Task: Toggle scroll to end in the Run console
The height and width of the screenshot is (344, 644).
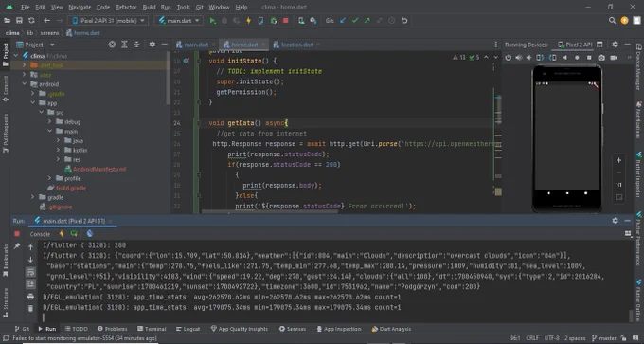Action: click(31, 284)
